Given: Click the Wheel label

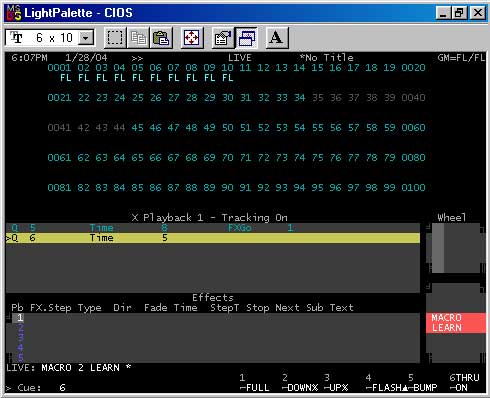Looking at the screenshot, I should coord(452,218).
